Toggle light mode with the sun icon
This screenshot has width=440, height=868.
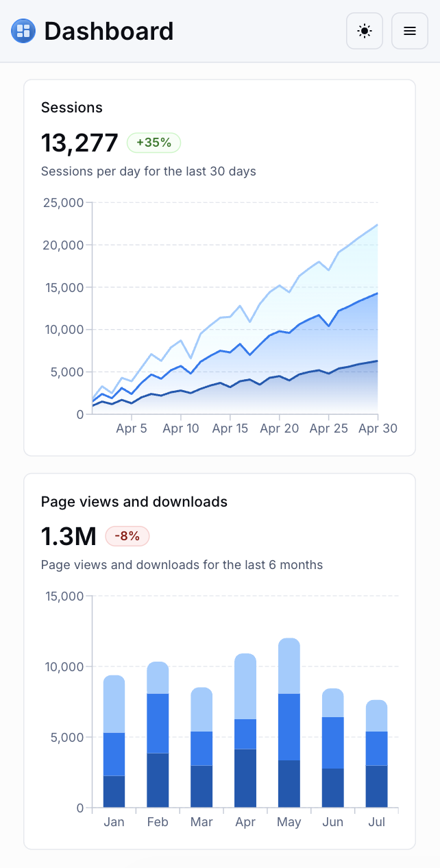coord(364,30)
